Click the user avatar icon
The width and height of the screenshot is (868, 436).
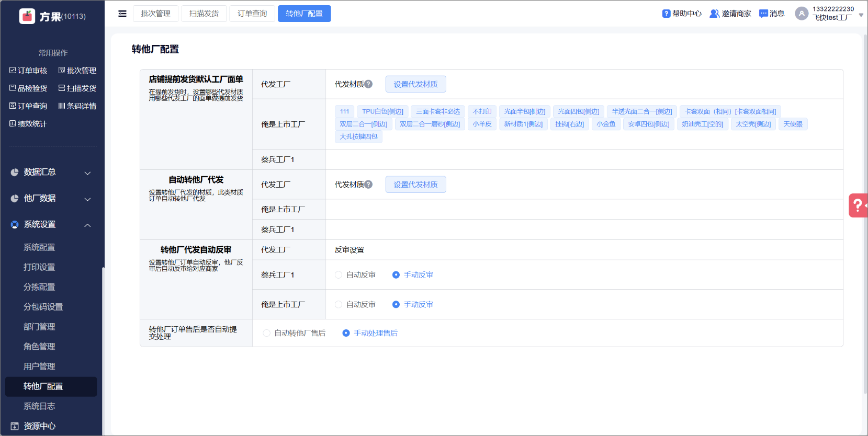point(801,14)
